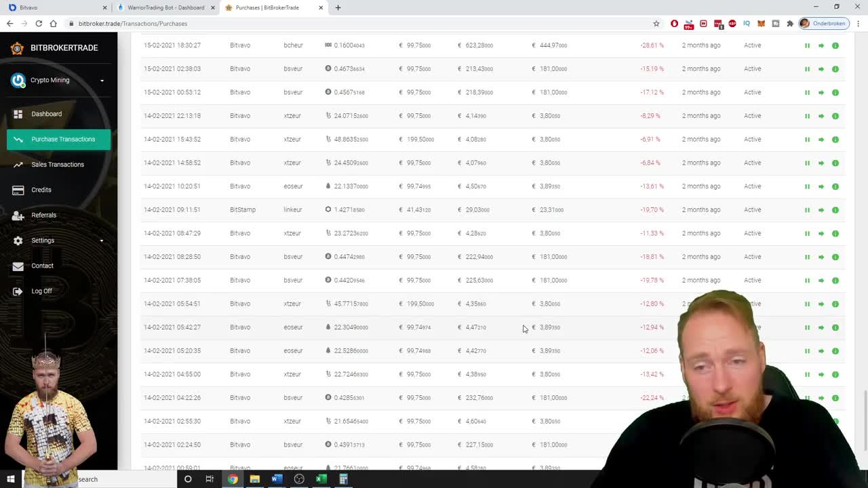
Task: Pause the bsveur 07:38:05 transaction
Action: tap(807, 281)
